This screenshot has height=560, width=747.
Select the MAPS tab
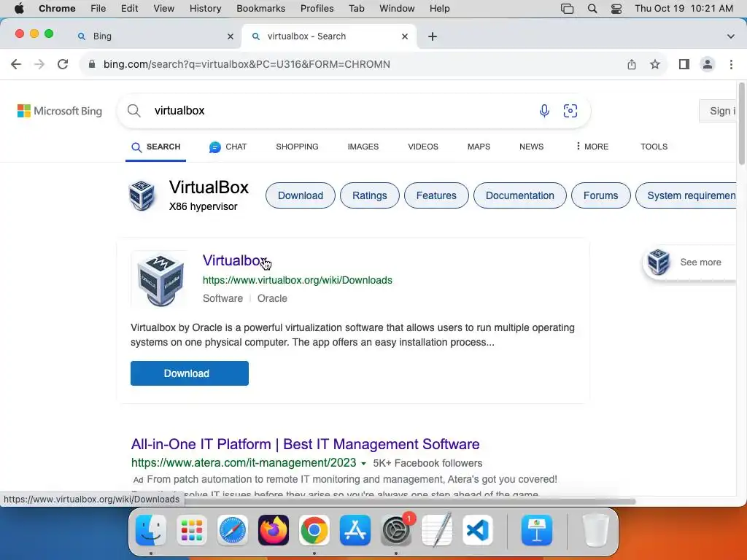(x=479, y=147)
